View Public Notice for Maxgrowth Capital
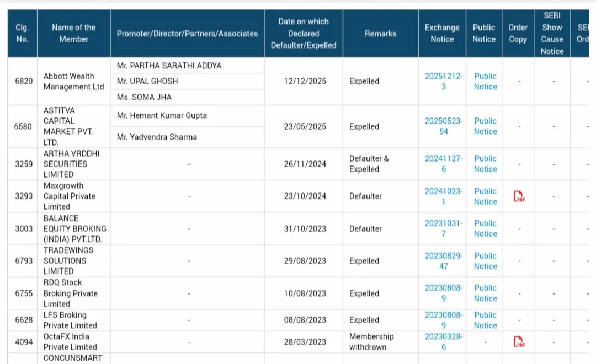The height and width of the screenshot is (364, 596). point(484,196)
